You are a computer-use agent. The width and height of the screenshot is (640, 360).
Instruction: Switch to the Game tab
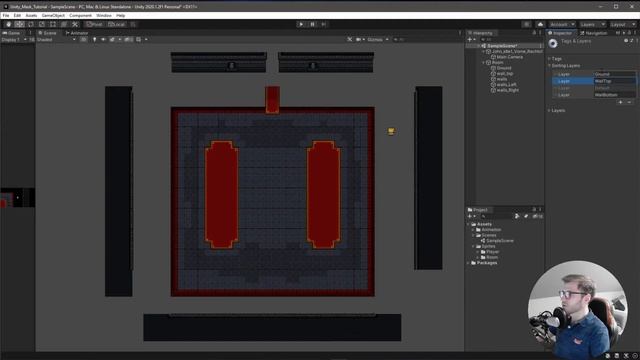(x=12, y=33)
